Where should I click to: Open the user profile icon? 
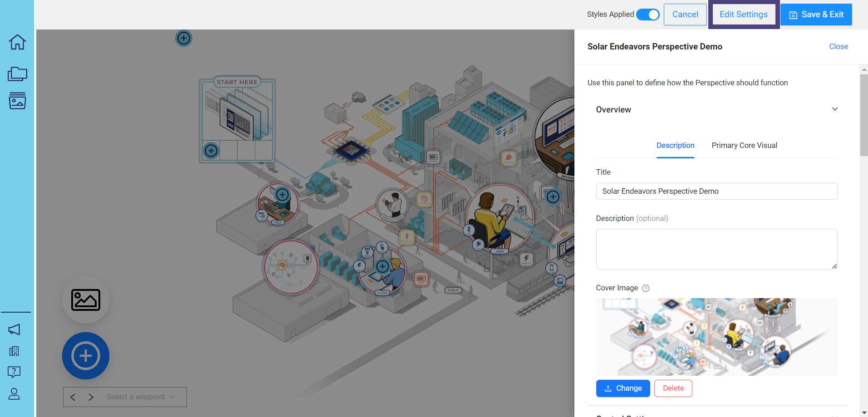coord(15,394)
